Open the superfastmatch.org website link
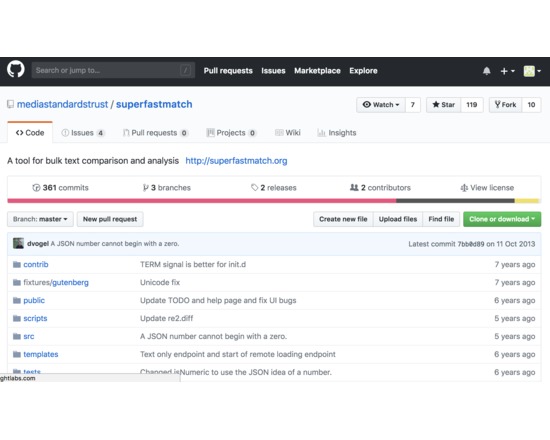Viewport: 550px width, 440px height. (x=236, y=161)
